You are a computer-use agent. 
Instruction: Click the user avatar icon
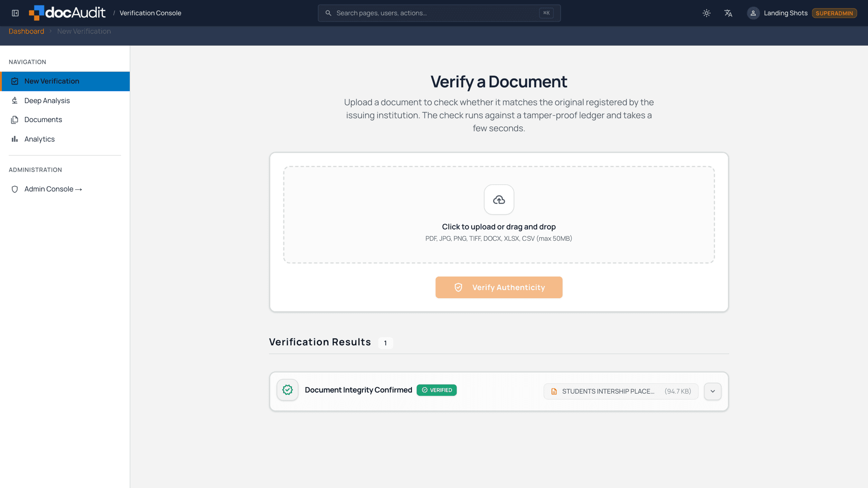753,13
